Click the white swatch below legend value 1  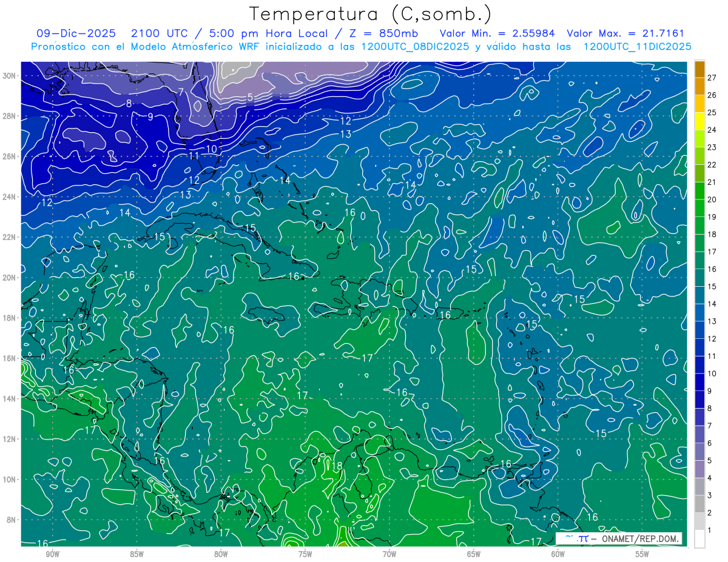[x=699, y=539]
